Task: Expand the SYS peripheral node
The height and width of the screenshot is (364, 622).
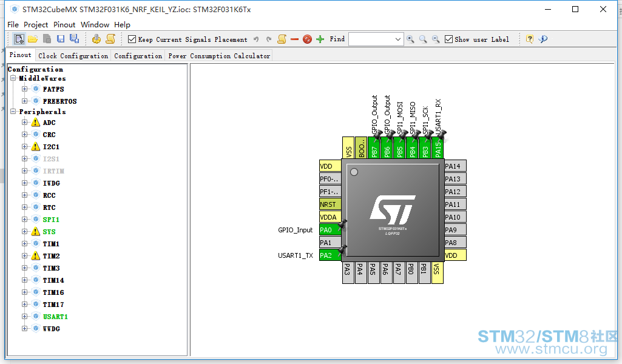Action: click(x=25, y=232)
